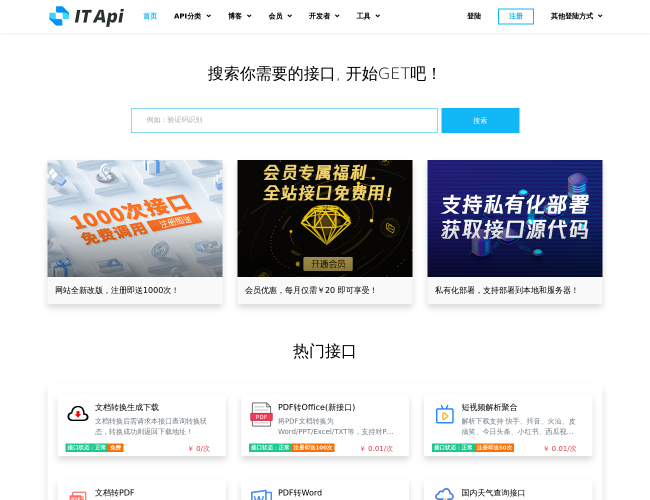Click the ￥0/次 price label

199,448
